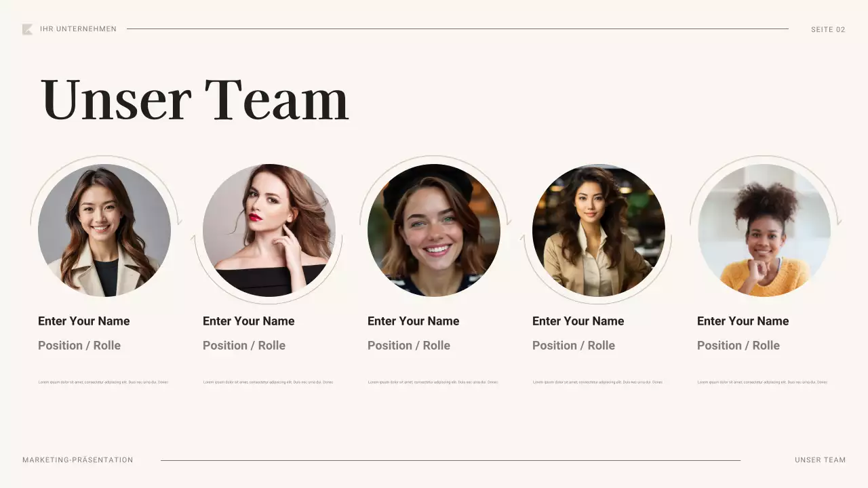Select the portrait of the woman with the beret
This screenshot has height=488, width=868.
(434, 230)
